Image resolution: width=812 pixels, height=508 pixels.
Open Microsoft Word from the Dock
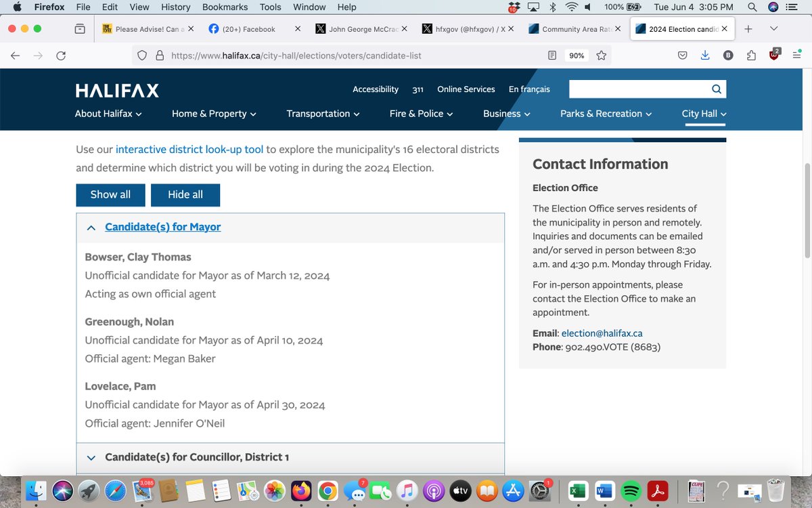click(604, 490)
